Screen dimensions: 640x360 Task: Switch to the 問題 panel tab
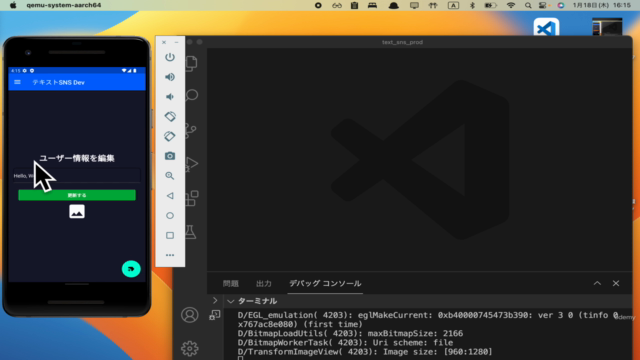(x=231, y=283)
